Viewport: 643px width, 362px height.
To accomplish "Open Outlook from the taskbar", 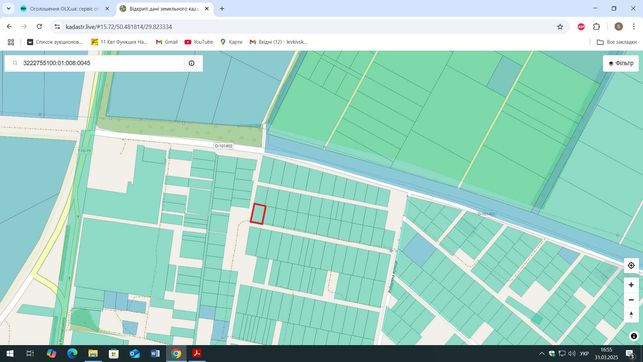I will coord(135,353).
